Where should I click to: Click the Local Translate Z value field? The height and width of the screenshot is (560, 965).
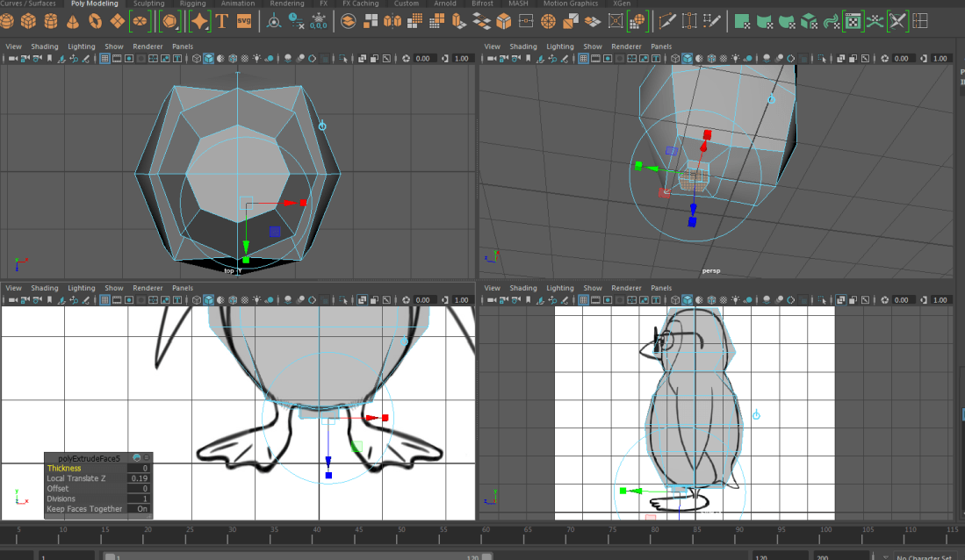[x=139, y=478]
